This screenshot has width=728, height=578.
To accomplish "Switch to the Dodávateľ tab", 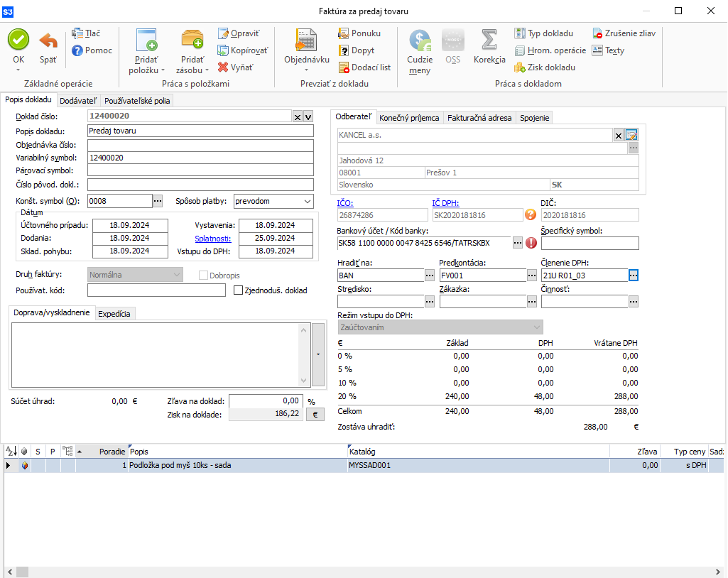I will pos(79,101).
